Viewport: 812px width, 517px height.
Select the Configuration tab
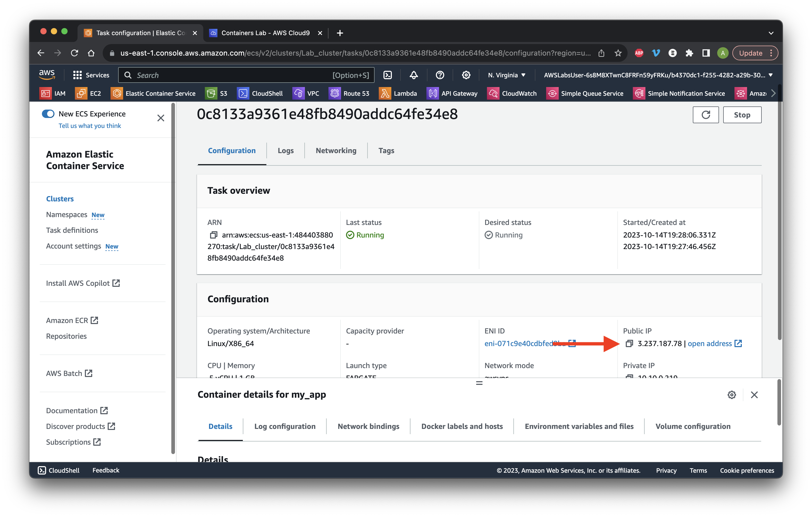tap(232, 150)
